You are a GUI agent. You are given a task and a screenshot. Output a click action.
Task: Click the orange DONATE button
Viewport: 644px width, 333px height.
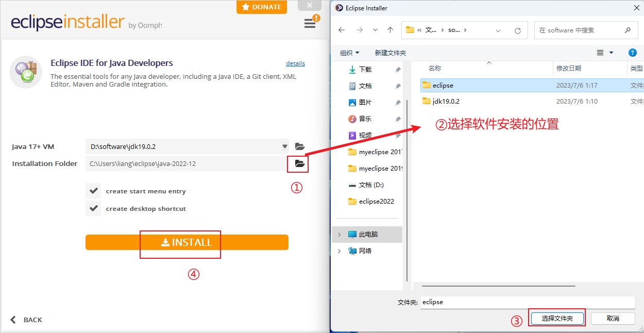[x=262, y=7]
